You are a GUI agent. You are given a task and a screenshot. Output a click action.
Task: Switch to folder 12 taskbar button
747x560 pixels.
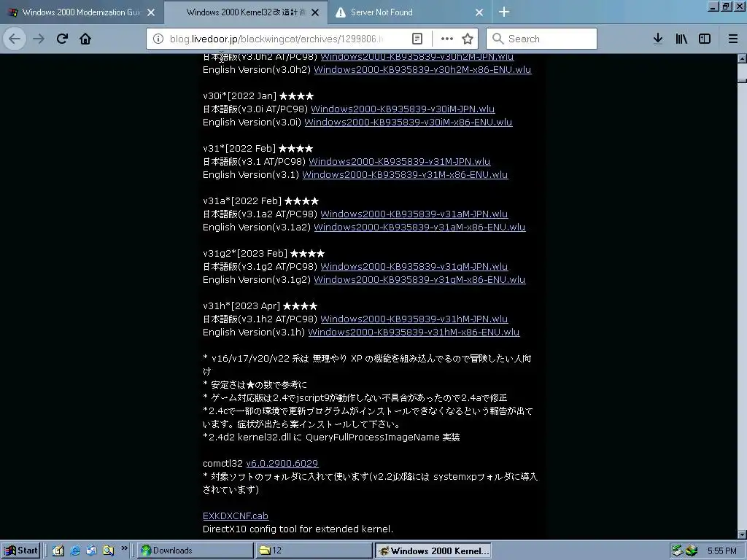tap(314, 551)
